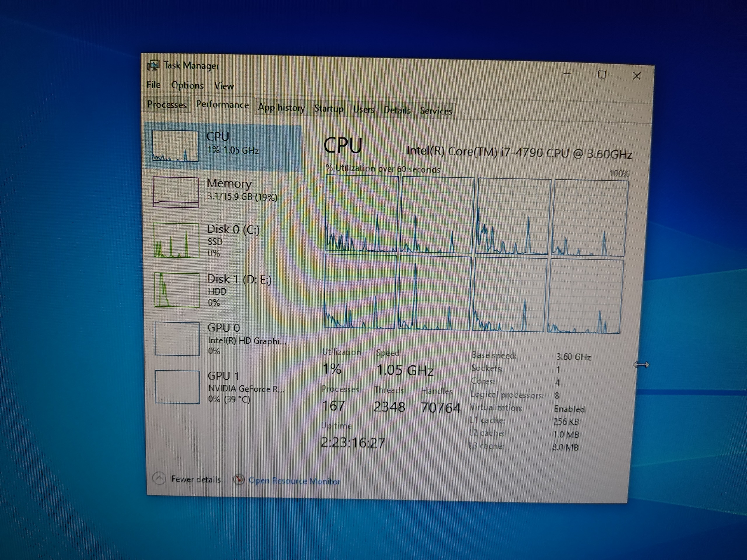Click the third logical processor graph, bottom row
This screenshot has height=560, width=747.
point(510,295)
